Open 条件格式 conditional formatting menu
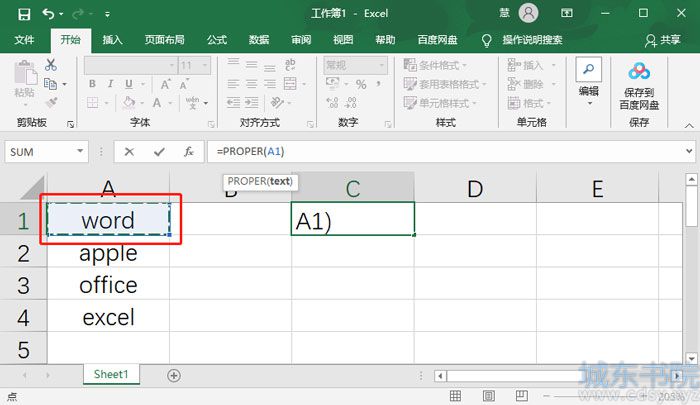The image size is (700, 405). click(435, 65)
